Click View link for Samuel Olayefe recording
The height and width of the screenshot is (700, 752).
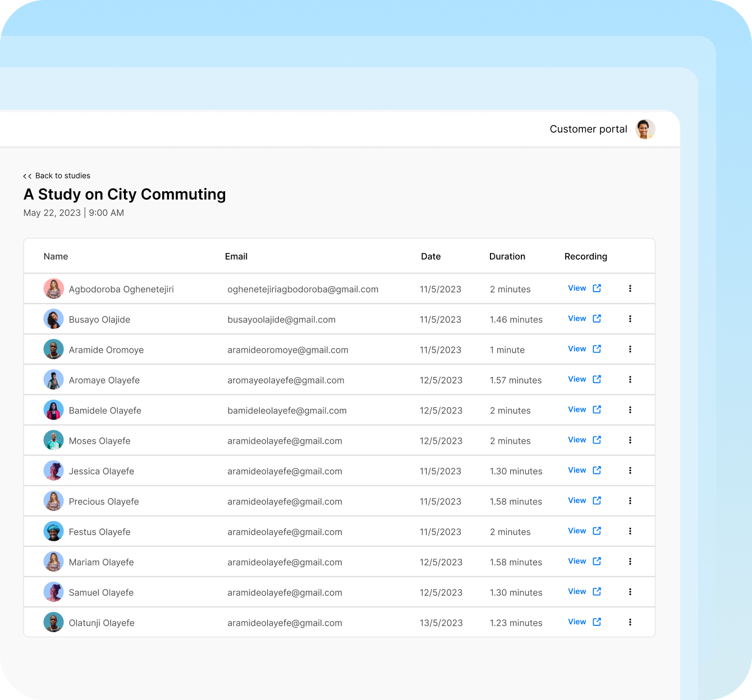click(x=577, y=591)
